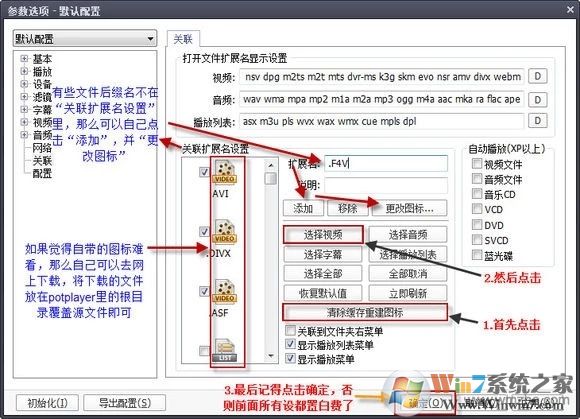Open 更改图标... dialog
Screen dimensions: 580x419
tap(409, 208)
